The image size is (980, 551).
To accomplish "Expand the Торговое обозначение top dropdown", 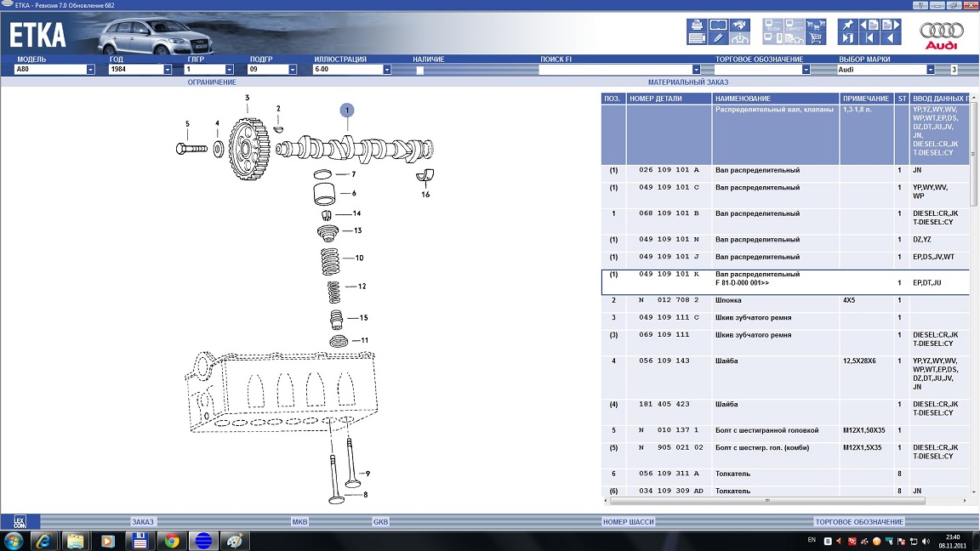I will (806, 70).
